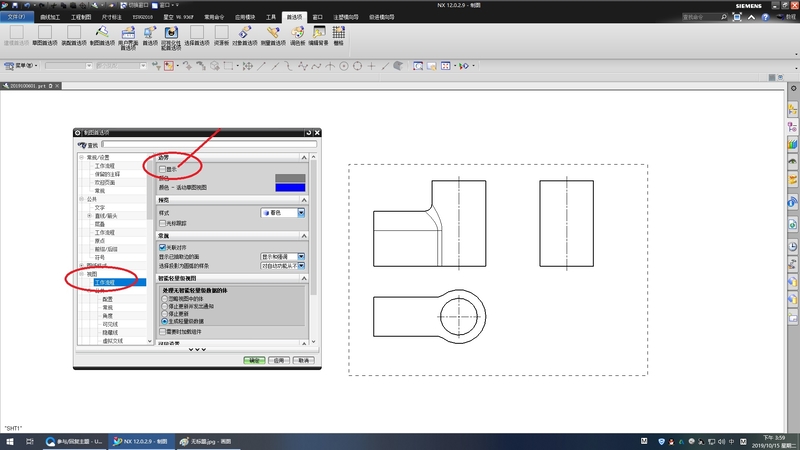Switch to the 工具 ribbon tab

click(x=271, y=17)
